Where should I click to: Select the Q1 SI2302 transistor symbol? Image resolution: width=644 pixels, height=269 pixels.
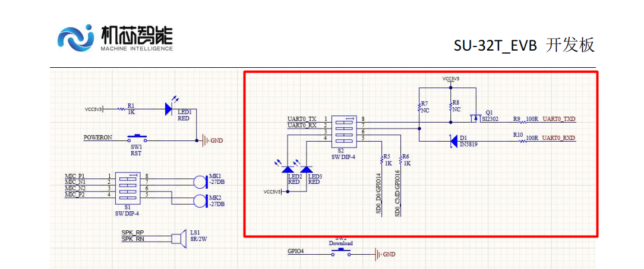point(475,117)
